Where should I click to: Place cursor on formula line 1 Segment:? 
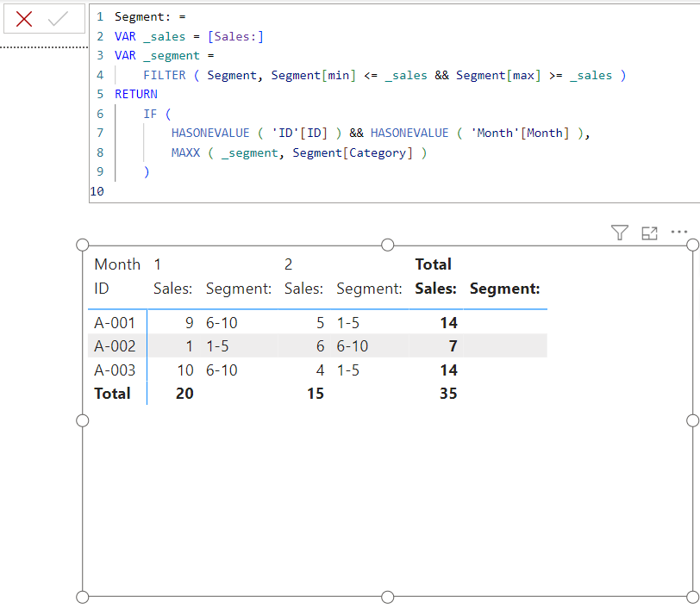[142, 17]
